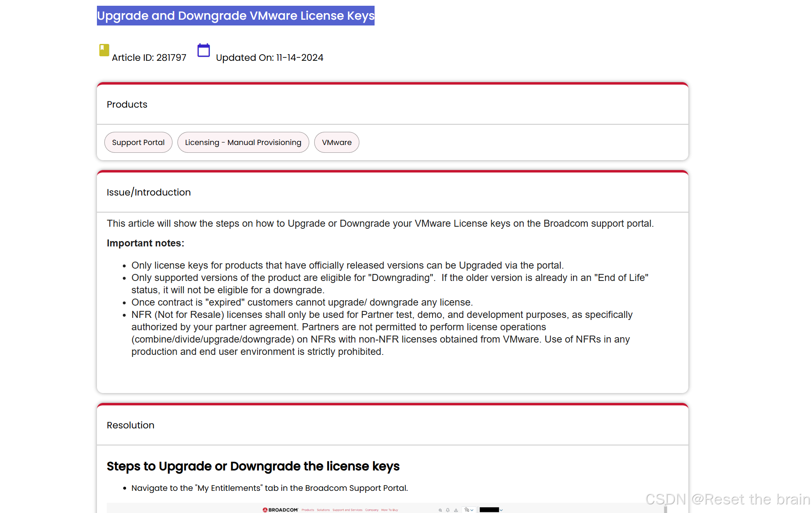Click Support and Services in embedded header
This screenshot has height=513, width=812.
347,510
